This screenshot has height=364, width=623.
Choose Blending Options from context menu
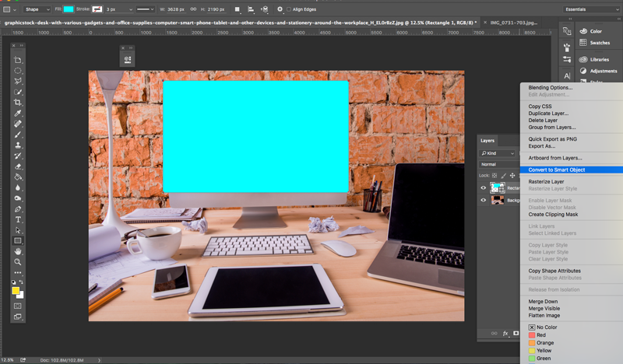551,87
